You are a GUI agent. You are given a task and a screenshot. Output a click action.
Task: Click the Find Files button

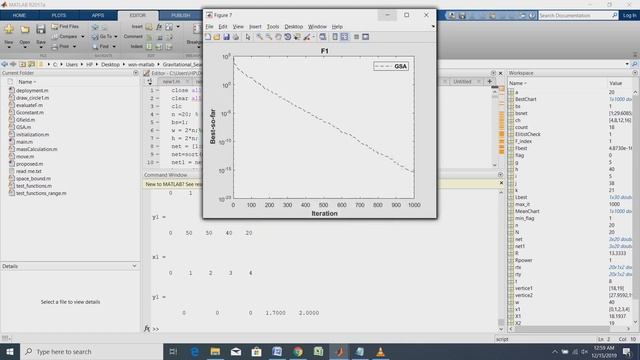click(65, 27)
